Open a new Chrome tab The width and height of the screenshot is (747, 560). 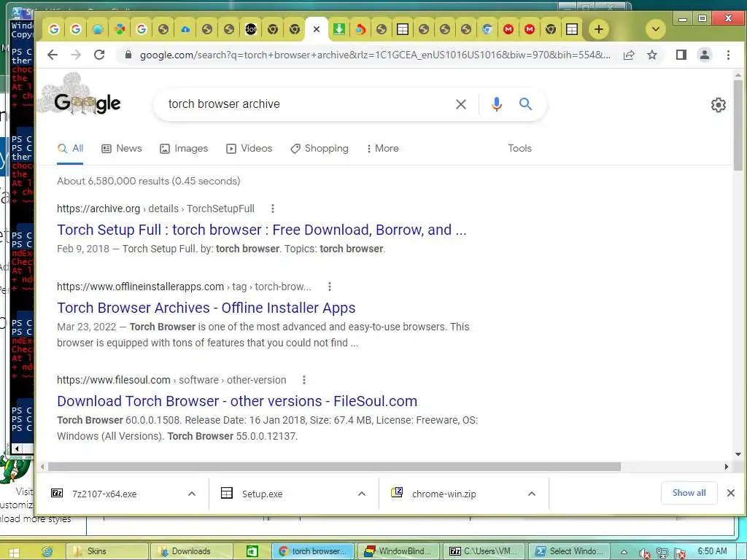coord(598,29)
